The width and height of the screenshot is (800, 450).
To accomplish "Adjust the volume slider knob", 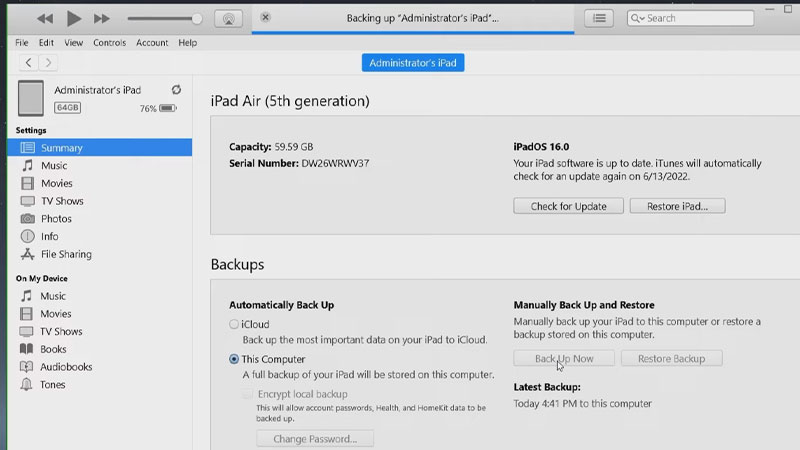I will 196,19.
